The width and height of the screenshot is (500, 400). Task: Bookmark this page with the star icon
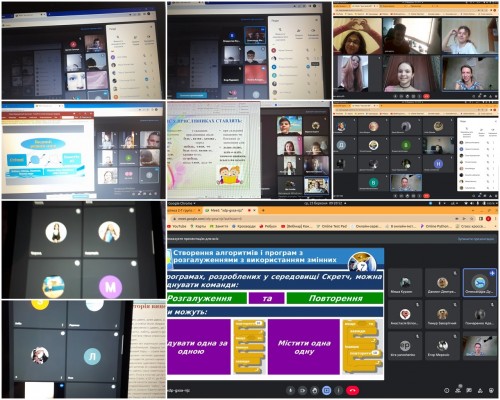[x=472, y=219]
